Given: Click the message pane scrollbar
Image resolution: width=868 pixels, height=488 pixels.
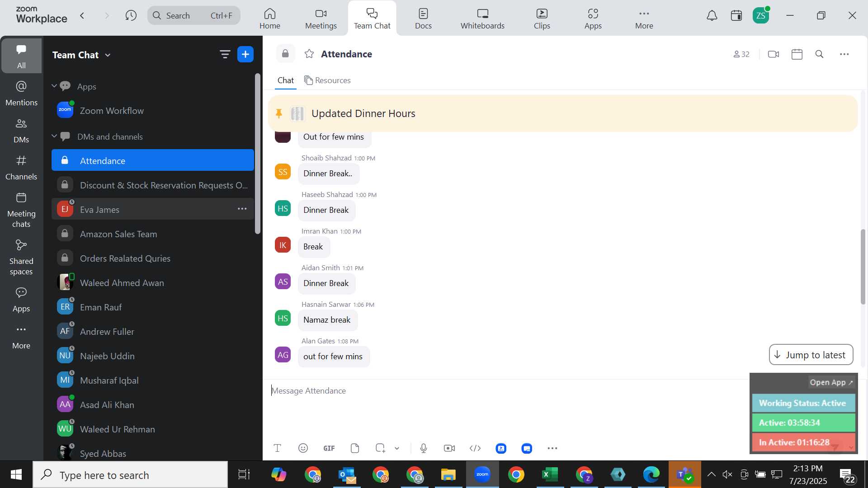Looking at the screenshot, I should tap(863, 267).
